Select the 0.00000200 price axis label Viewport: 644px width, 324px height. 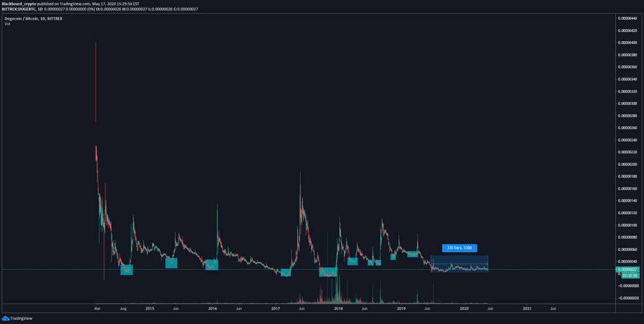pos(627,164)
